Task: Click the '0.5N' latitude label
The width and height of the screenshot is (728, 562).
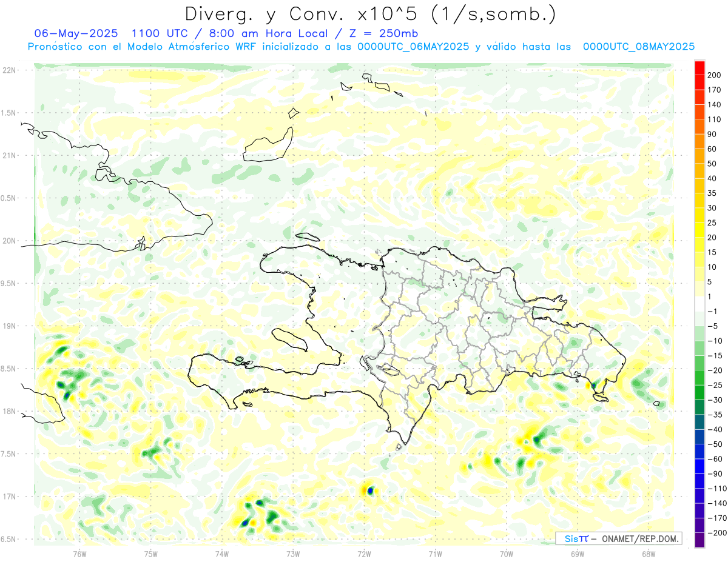Action: point(9,198)
